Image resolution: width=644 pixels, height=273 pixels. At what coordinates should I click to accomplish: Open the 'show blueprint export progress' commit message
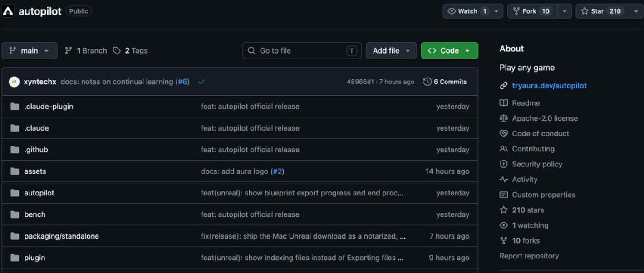(302, 193)
